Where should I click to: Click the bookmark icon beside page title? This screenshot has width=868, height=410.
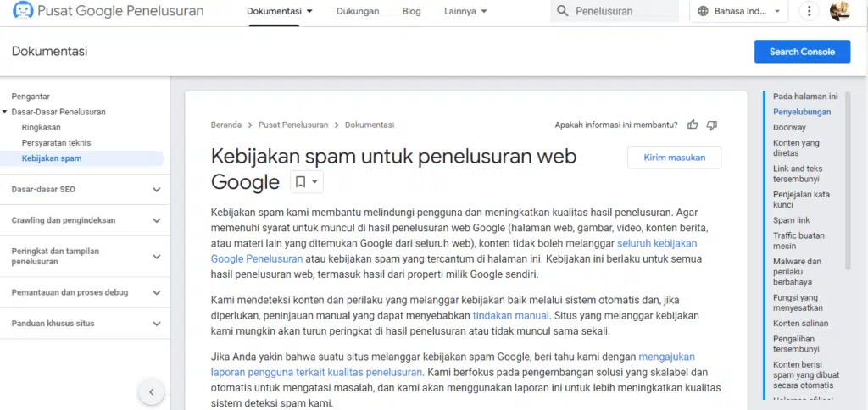point(300,182)
